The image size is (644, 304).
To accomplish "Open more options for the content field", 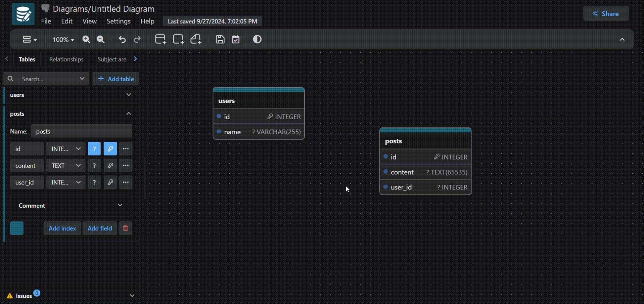I will [126, 166].
